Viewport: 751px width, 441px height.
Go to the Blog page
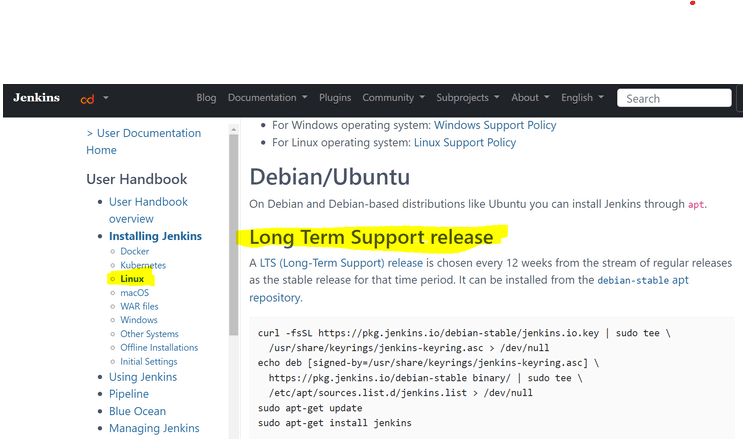[x=206, y=98]
